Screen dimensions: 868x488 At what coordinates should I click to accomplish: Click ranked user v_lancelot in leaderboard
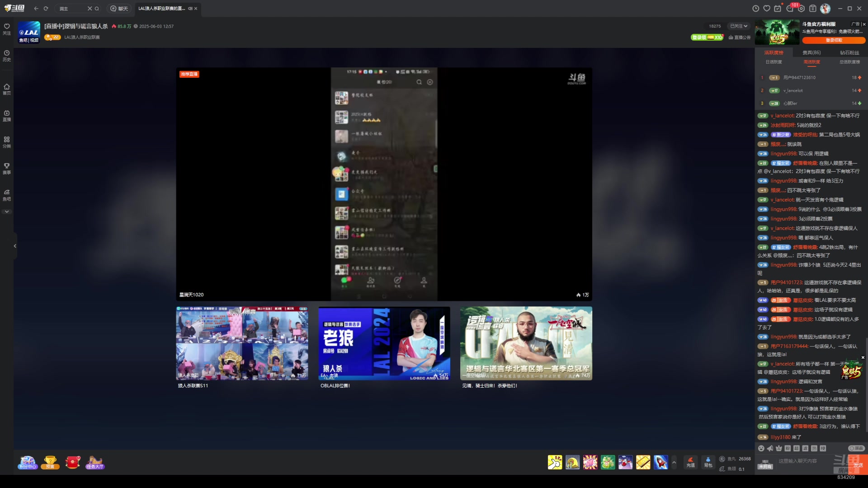coord(793,90)
